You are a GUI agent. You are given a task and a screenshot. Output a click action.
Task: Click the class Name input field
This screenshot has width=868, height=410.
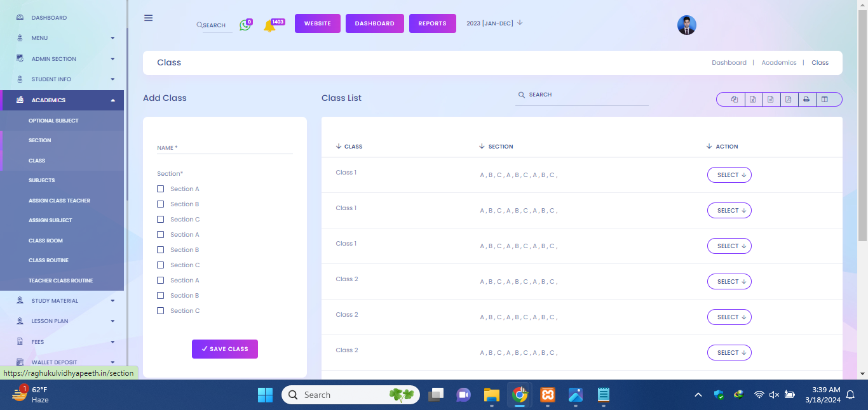[224, 148]
